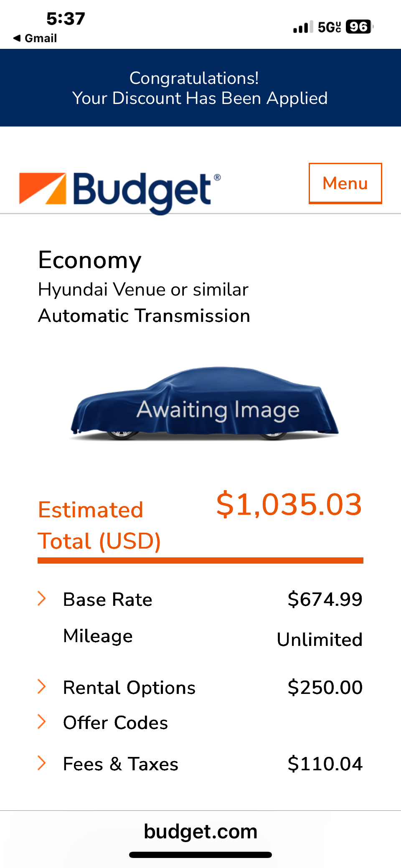Tap the $1,035.03 estimated total amount
Viewport: 401px width, 868px height.
pyautogui.click(x=289, y=504)
